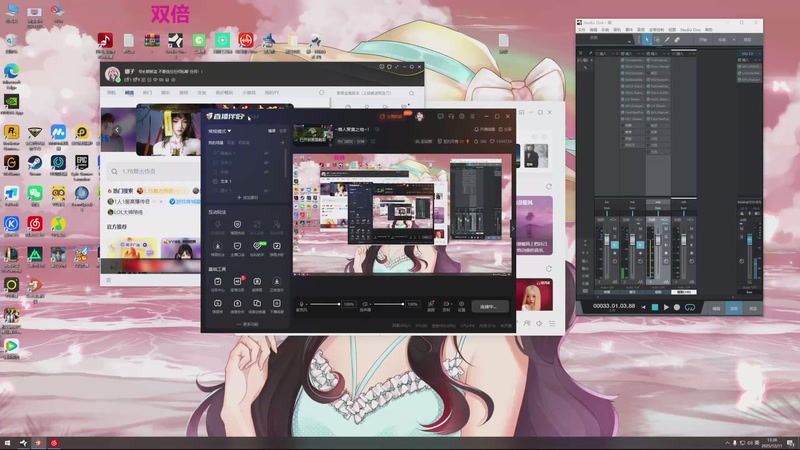Select the pencil paint tool in Studio One
This screenshot has width=800, height=450.
pos(667,40)
